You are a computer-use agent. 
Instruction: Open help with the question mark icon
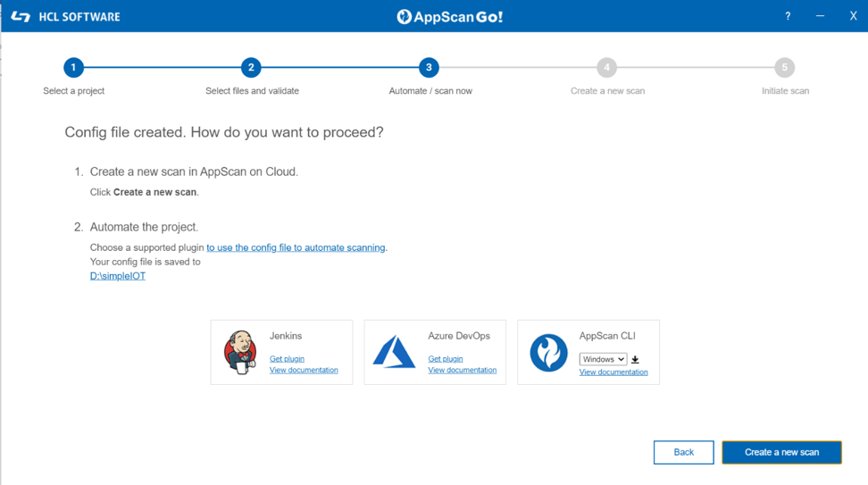788,16
